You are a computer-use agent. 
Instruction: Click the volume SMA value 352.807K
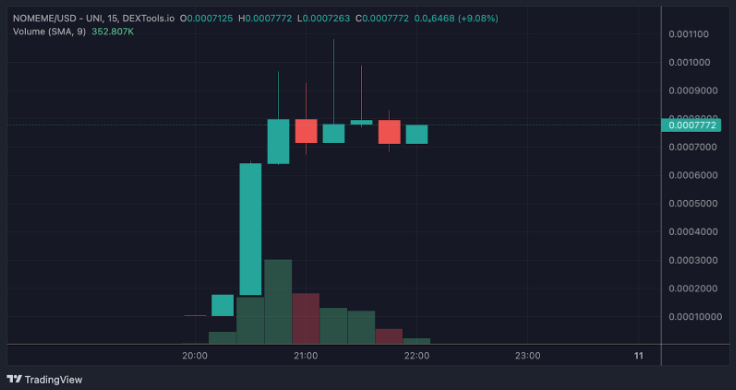click(x=113, y=31)
